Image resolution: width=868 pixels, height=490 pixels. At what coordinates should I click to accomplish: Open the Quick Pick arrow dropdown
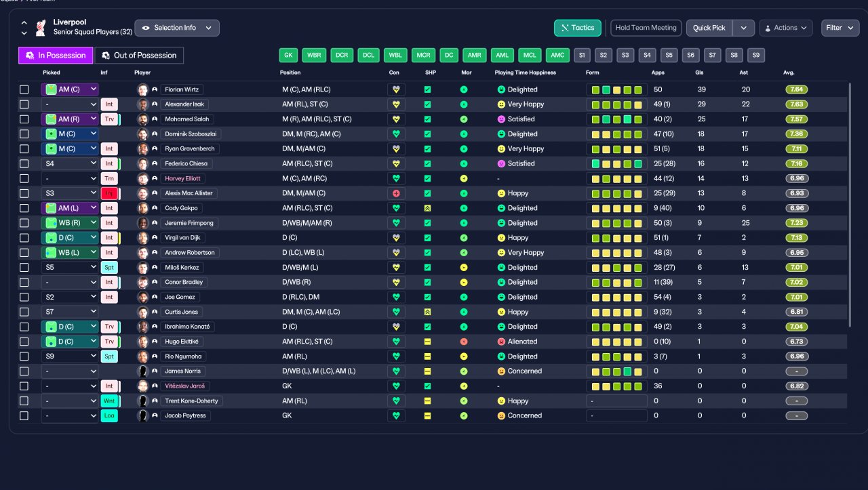[744, 28]
